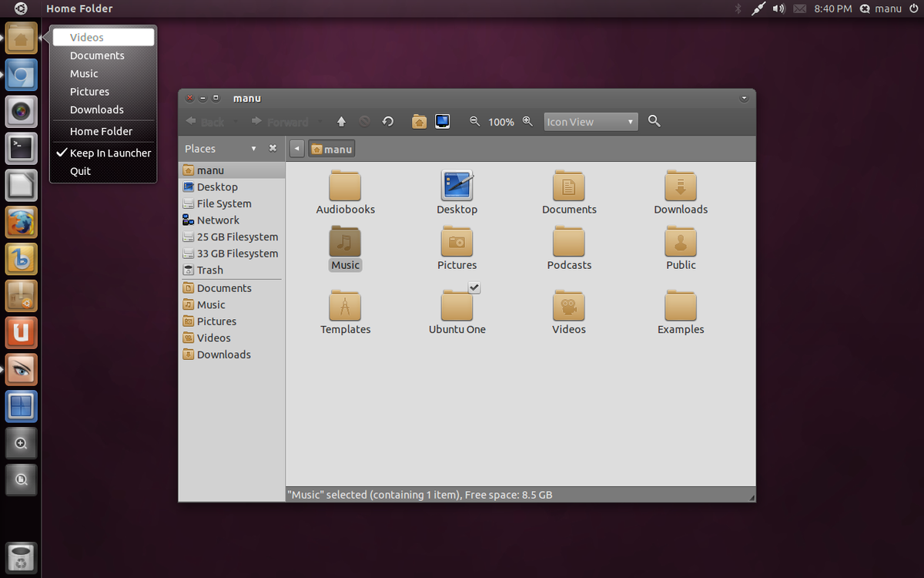Image resolution: width=924 pixels, height=578 pixels.
Task: Select Videos from the quicklist menu
Action: tap(86, 36)
